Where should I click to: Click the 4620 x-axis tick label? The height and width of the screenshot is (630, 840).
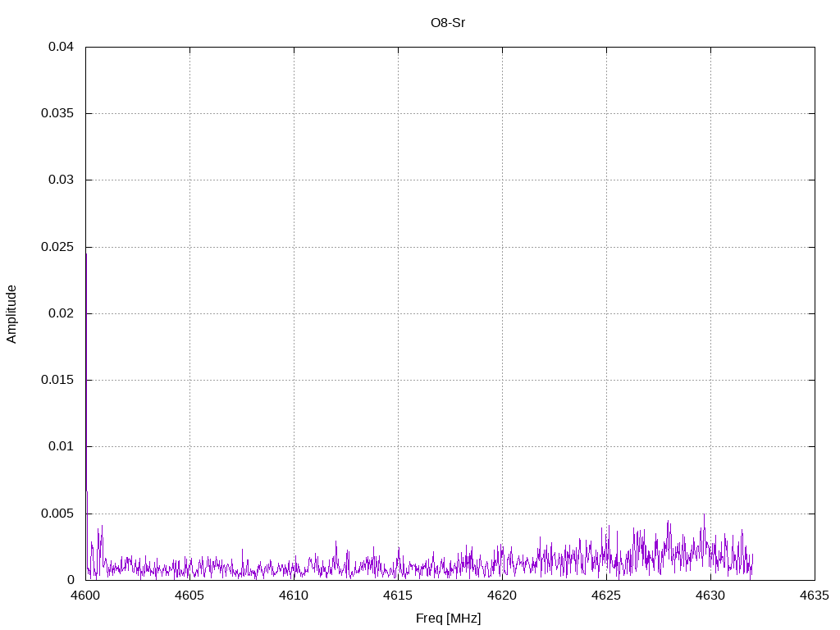[x=502, y=596]
